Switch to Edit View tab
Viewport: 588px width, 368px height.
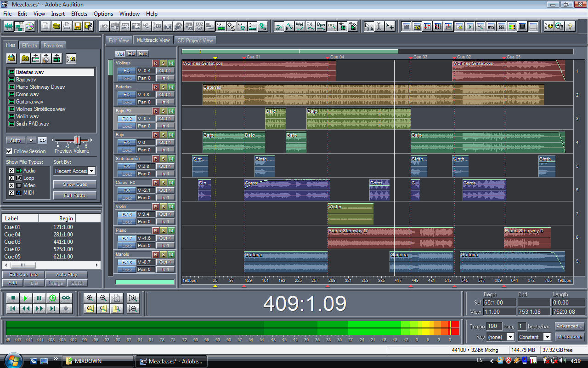coord(119,40)
